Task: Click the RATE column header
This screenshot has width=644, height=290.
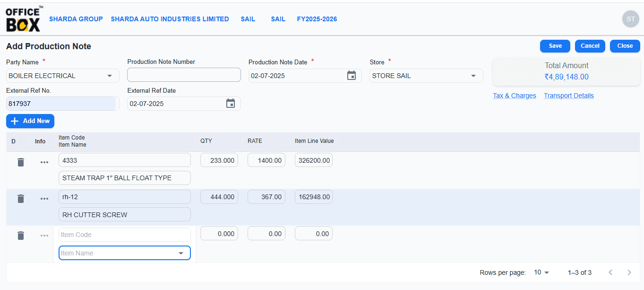Action: tap(255, 141)
